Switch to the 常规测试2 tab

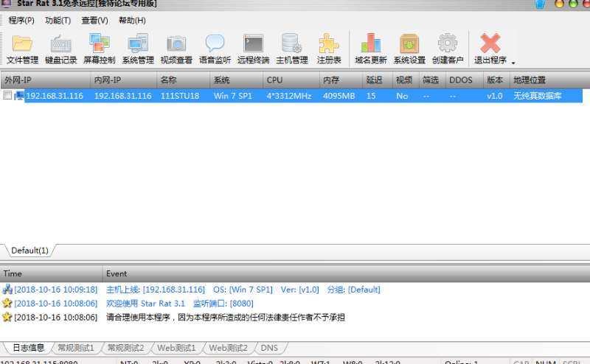(125, 348)
